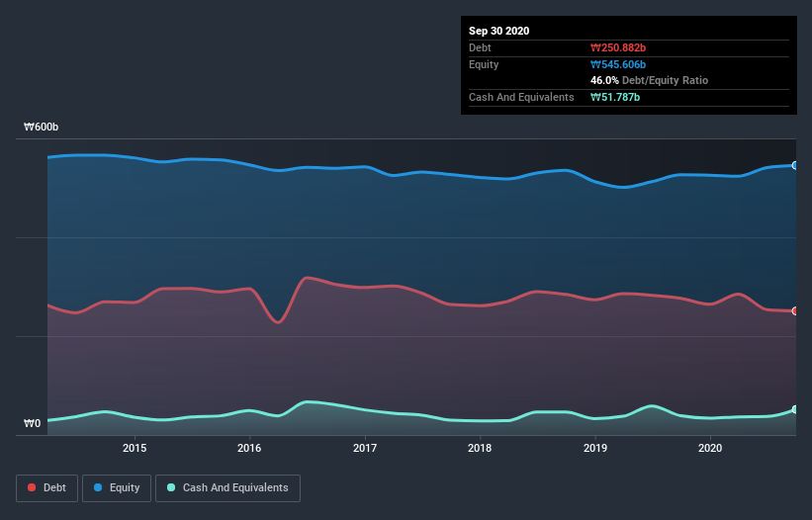
Task: Select the Equity endpoint marker at Sep 2020
Action: coord(795,165)
